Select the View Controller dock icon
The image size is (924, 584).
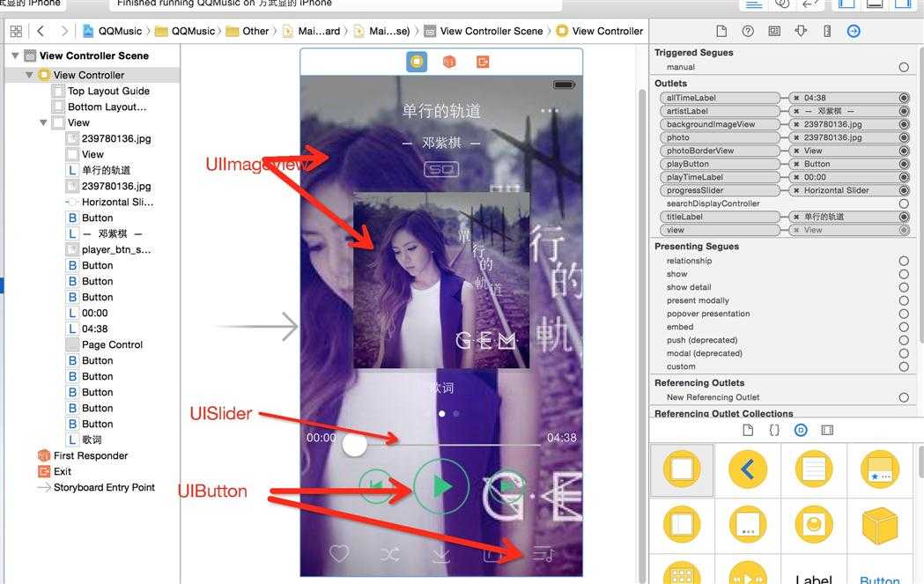[x=417, y=62]
